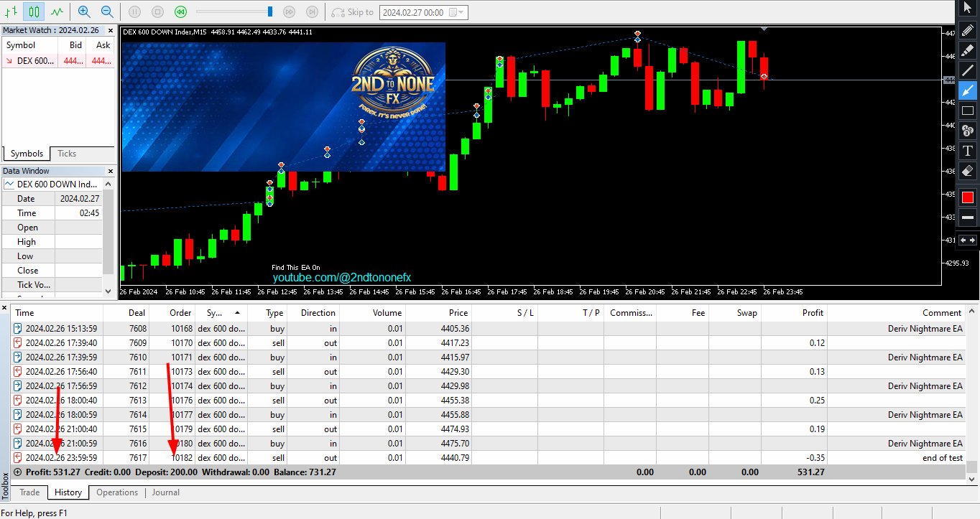Click the Date row in Data Window
Screen dimensions: 980x519
coord(52,199)
